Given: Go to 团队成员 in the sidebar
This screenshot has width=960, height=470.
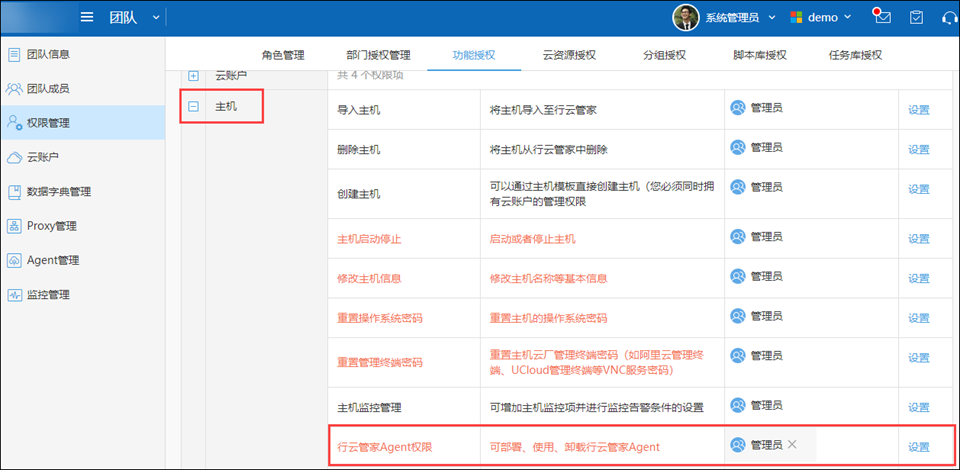Looking at the screenshot, I should [48, 89].
